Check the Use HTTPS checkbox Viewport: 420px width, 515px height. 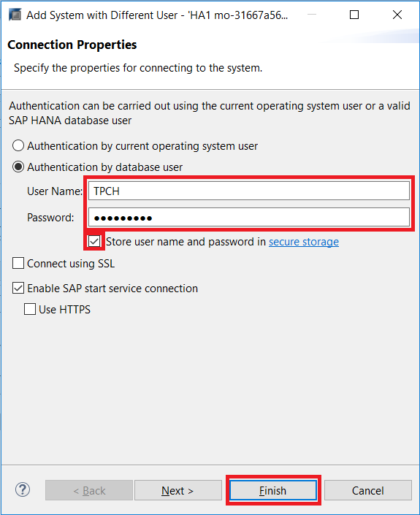click(x=30, y=309)
